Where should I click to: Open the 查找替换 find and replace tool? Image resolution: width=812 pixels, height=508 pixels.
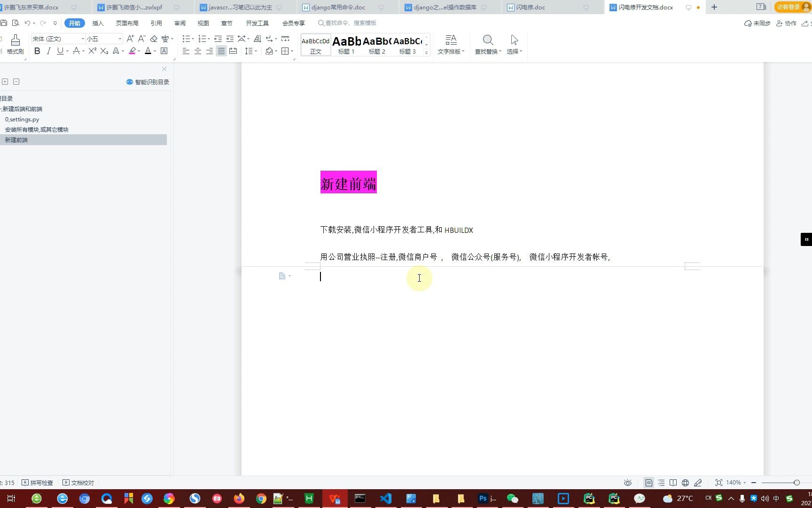(x=487, y=45)
